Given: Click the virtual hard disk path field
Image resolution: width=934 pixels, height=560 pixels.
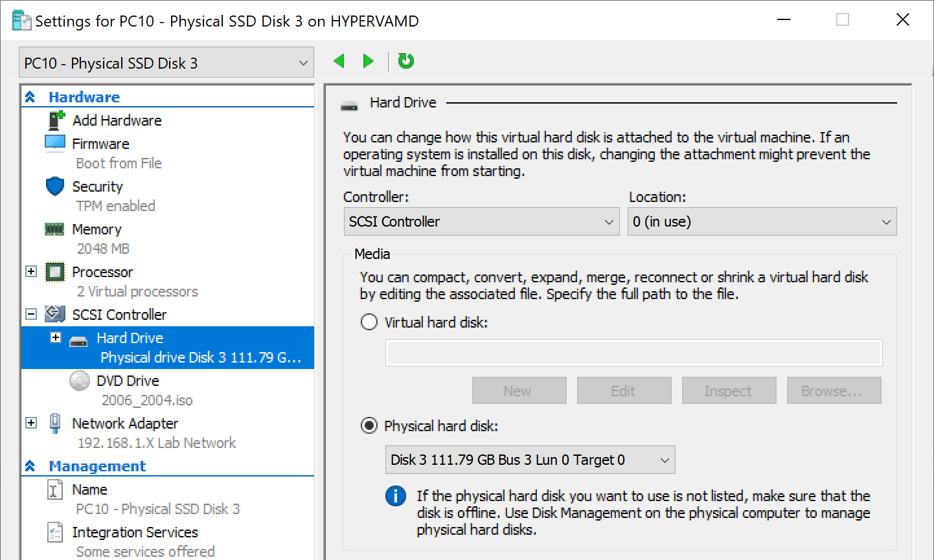Looking at the screenshot, I should click(633, 353).
